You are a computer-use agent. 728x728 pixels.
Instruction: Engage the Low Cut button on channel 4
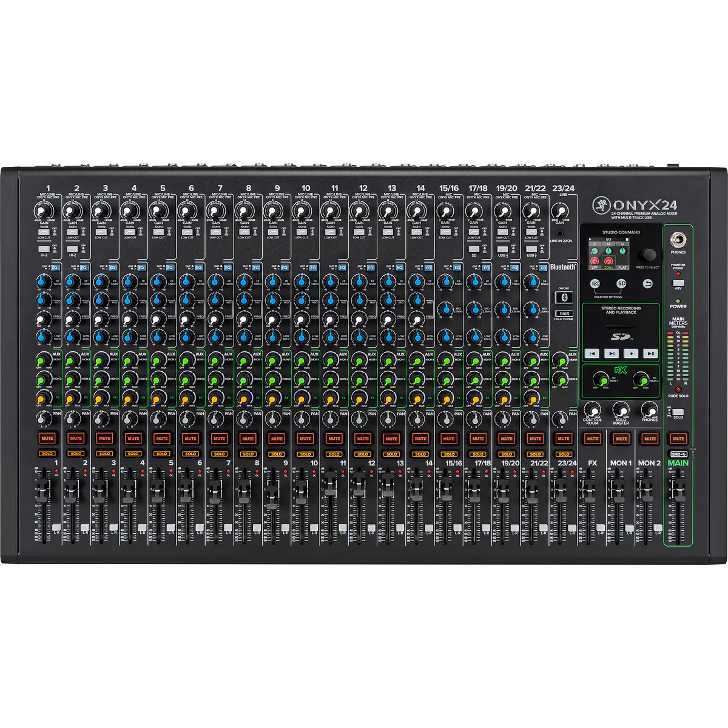coord(129,231)
